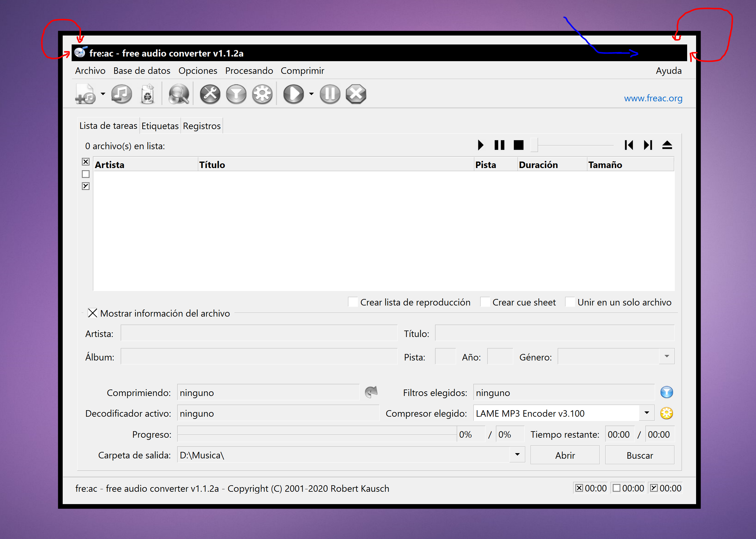
Task: Click the CD database query magnifier icon
Action: point(179,94)
